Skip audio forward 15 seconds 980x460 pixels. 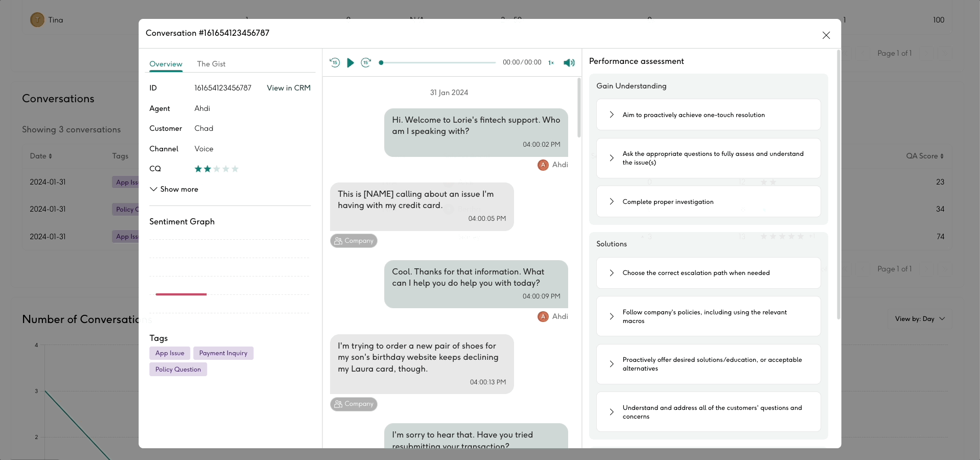tap(366, 62)
